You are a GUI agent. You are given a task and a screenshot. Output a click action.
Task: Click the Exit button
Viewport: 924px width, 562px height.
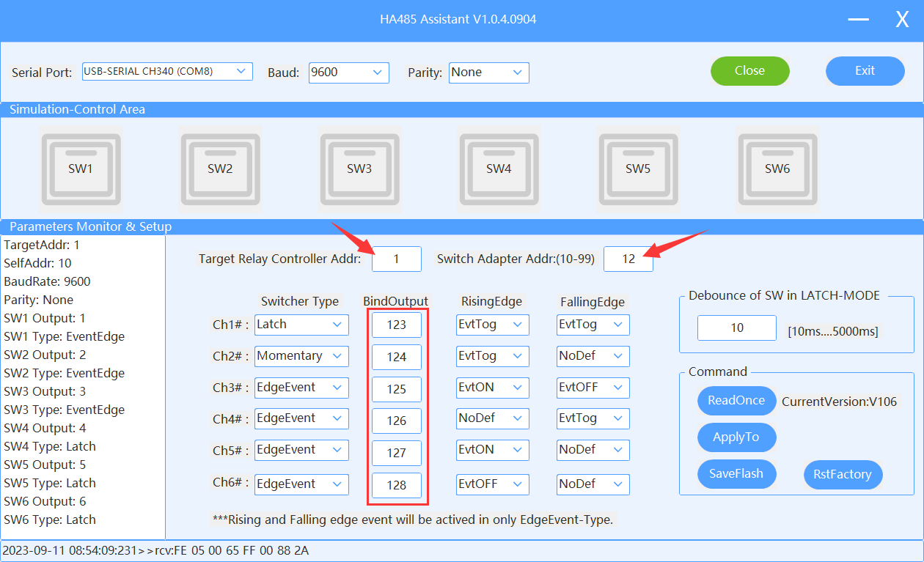click(865, 71)
